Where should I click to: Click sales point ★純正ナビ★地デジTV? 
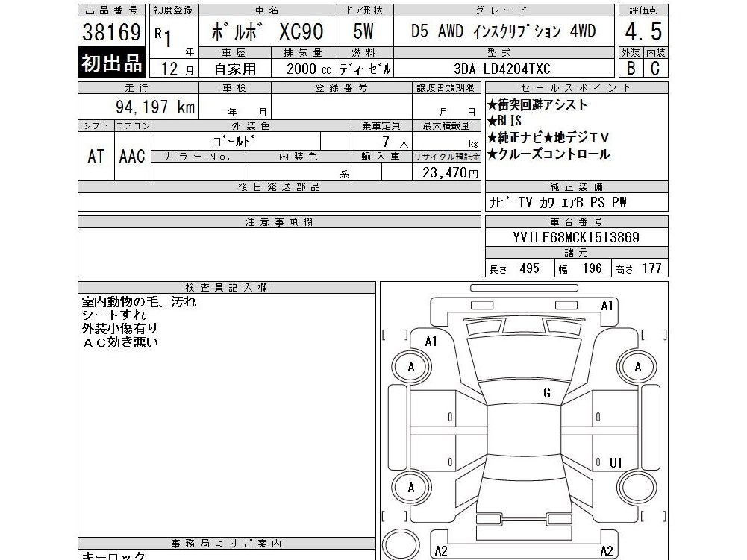[x=548, y=138]
